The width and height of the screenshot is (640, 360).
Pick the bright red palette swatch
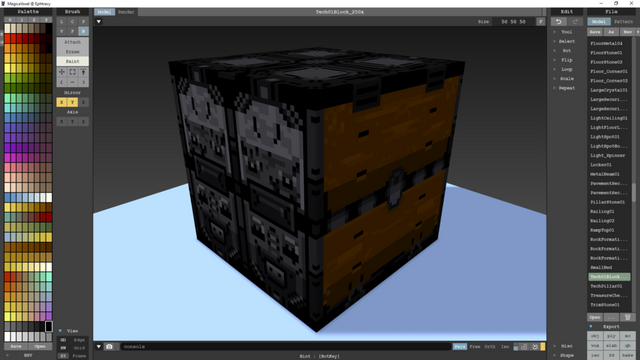point(7,39)
